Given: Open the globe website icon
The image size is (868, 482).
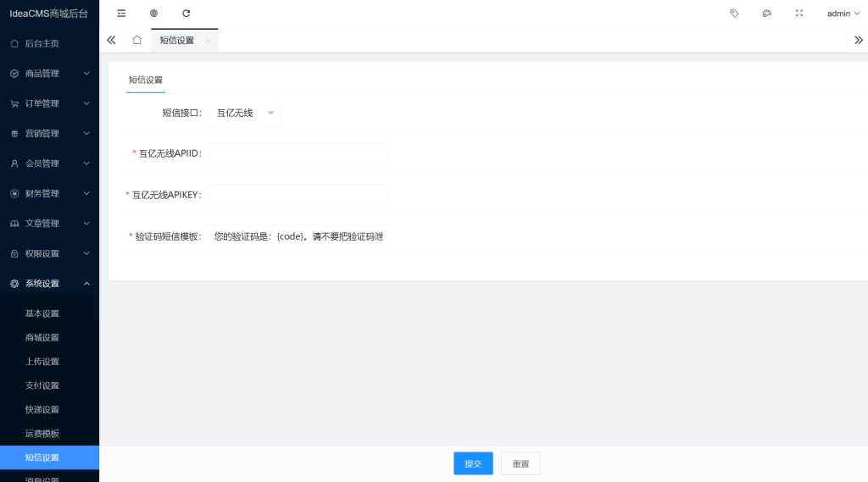Looking at the screenshot, I should tap(153, 14).
